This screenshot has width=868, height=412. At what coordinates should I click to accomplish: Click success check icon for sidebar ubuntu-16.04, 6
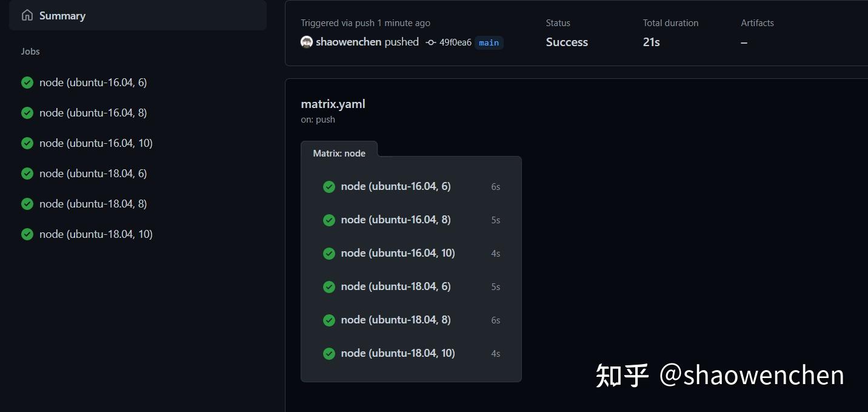pos(27,83)
